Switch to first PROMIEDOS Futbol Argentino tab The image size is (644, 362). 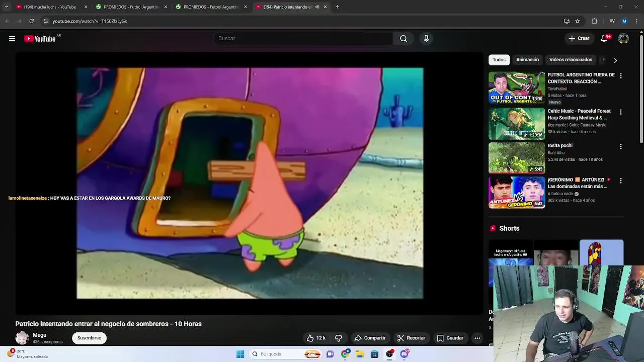(x=131, y=7)
